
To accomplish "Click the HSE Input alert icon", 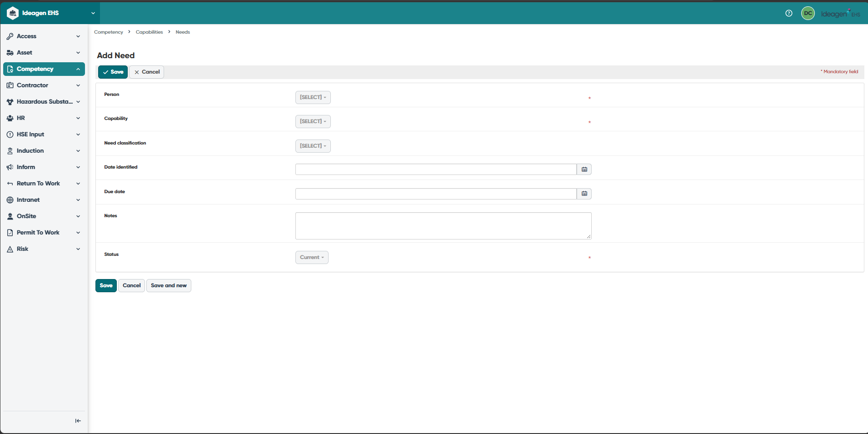I will point(10,135).
